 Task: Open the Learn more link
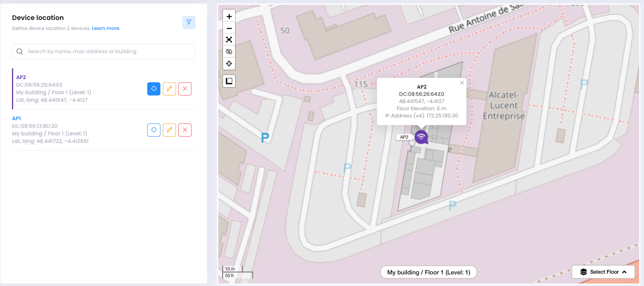(x=106, y=28)
